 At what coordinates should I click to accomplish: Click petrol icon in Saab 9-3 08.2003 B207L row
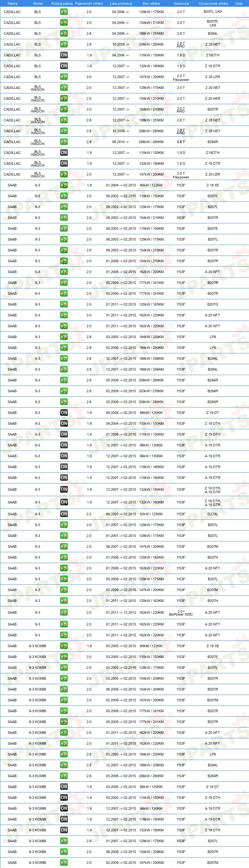[64, 239]
